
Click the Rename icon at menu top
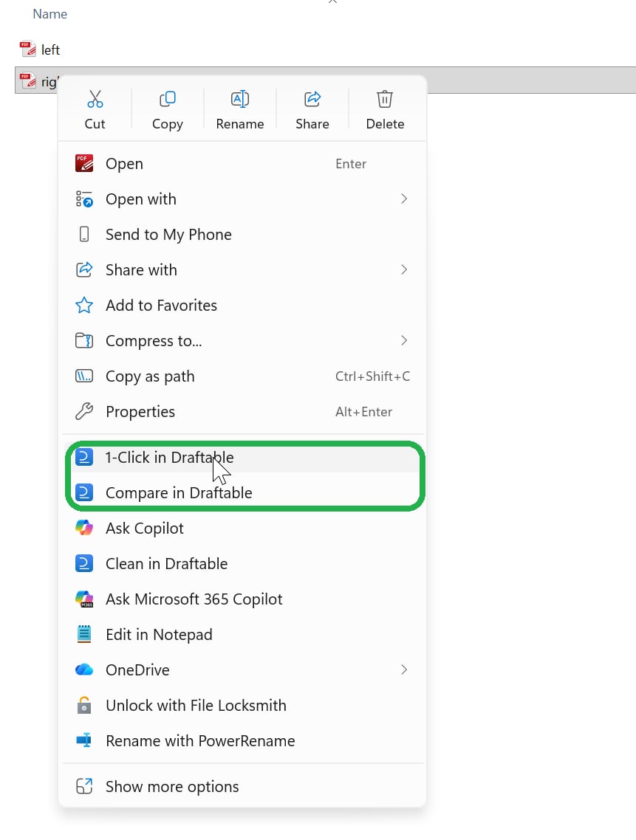point(240,99)
